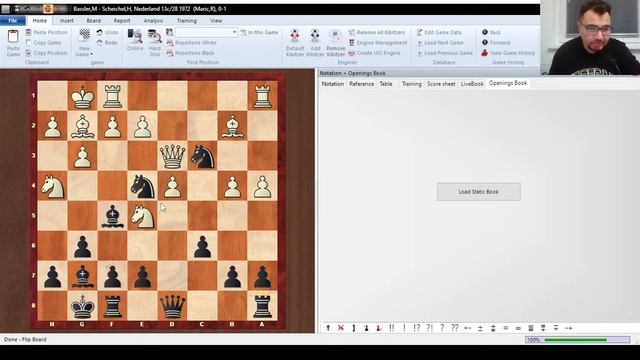
Task: Add the ?? blunder annotation
Action: point(455,328)
